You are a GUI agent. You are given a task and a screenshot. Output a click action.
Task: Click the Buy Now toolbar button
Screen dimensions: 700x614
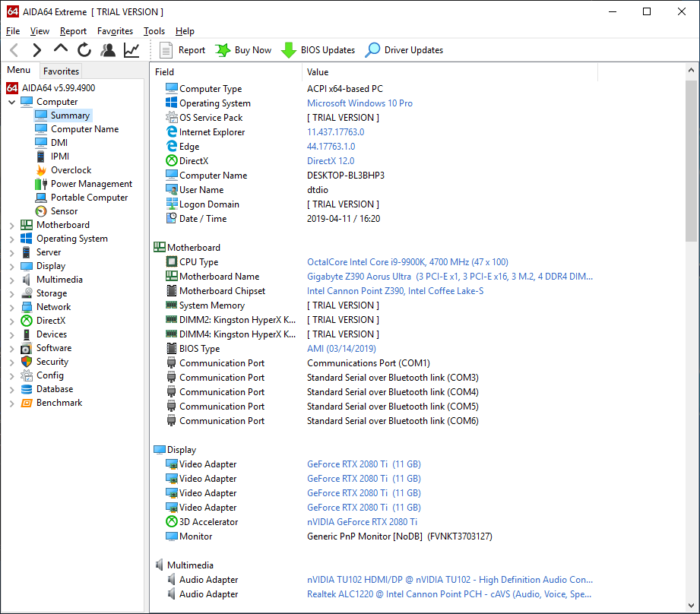(x=243, y=50)
